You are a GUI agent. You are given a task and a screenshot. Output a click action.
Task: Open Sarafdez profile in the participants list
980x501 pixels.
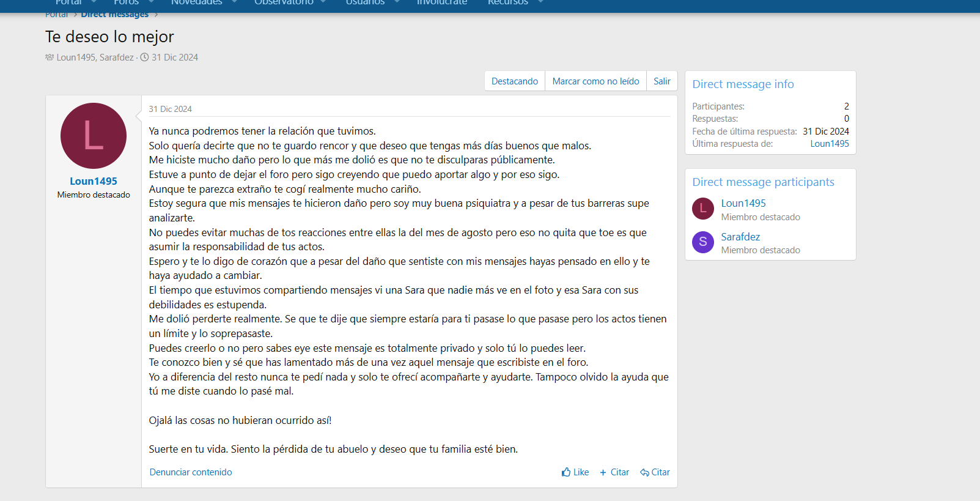740,237
